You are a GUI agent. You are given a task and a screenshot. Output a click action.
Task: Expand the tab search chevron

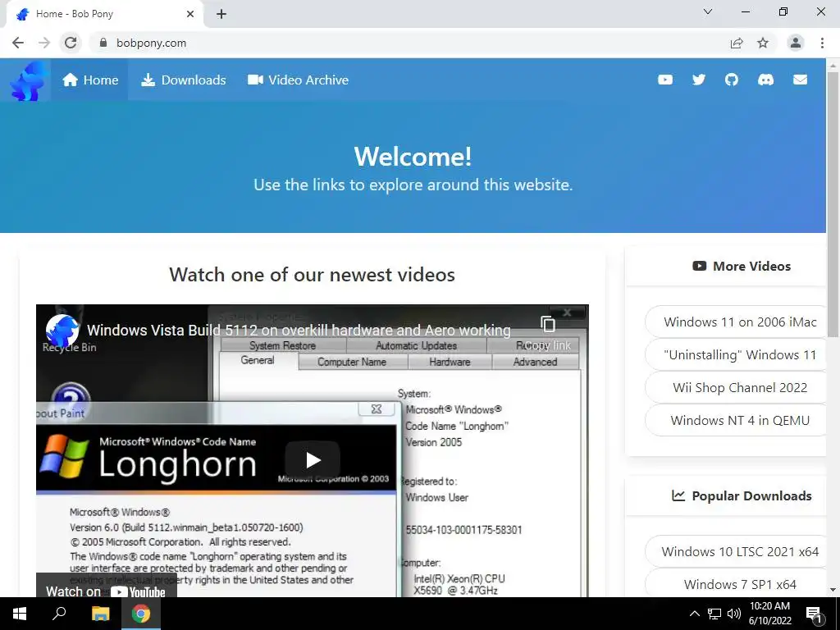[x=708, y=11]
